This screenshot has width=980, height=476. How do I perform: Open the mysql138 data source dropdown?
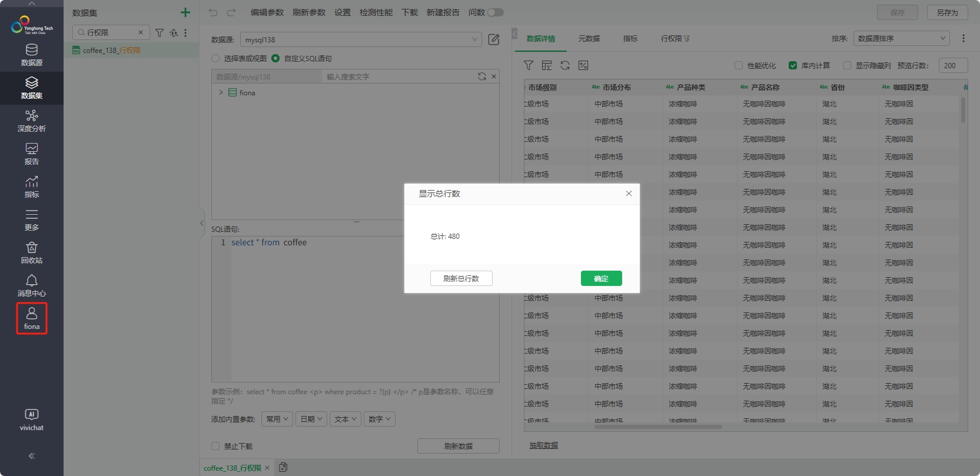(x=361, y=39)
